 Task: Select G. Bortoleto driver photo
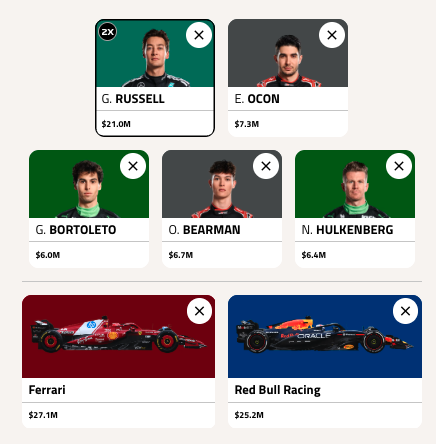click(x=88, y=189)
